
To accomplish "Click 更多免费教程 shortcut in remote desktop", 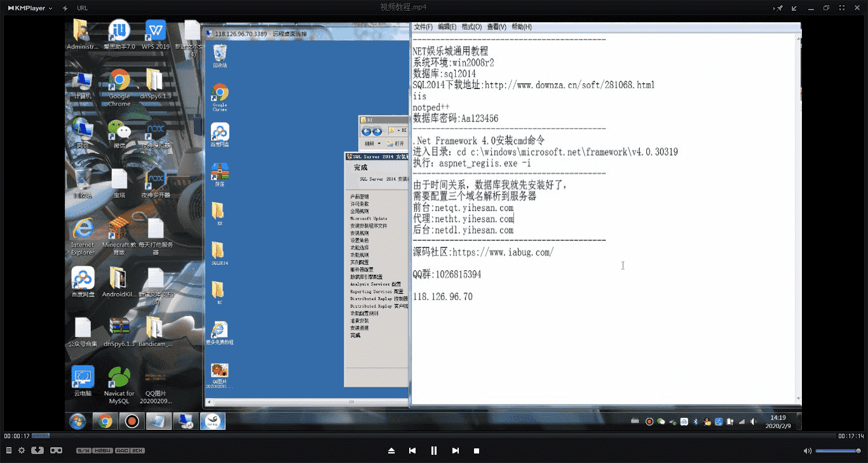I will point(220,333).
